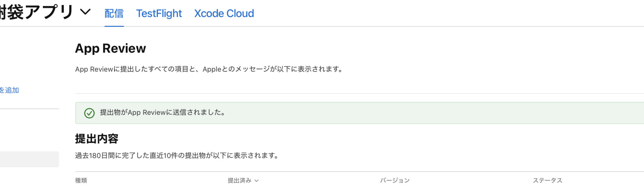
Task: Click the 過去180日間 submissions description text
Action: pyautogui.click(x=177, y=155)
